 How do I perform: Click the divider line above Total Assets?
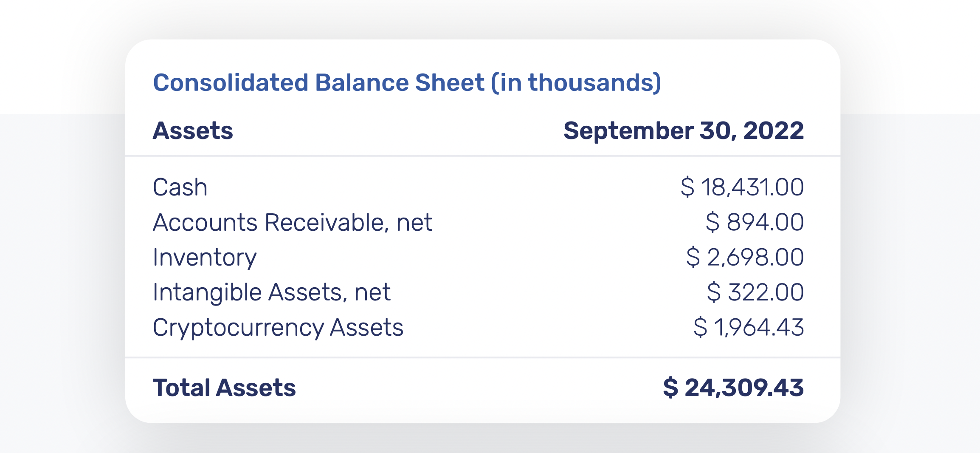[x=482, y=357]
